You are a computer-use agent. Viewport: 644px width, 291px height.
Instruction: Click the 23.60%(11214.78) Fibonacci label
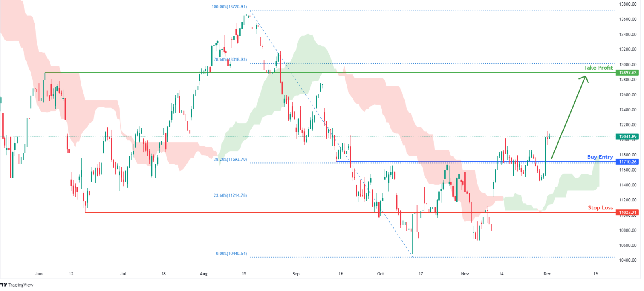[230, 195]
